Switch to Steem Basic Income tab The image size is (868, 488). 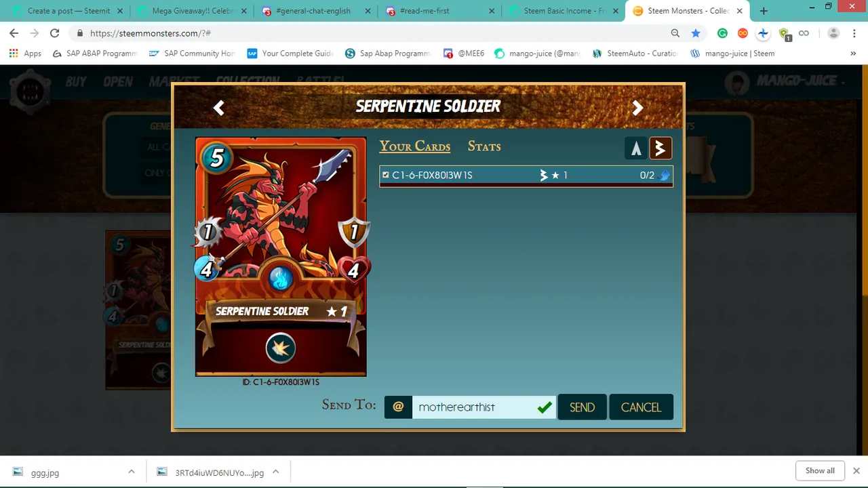[x=564, y=11]
